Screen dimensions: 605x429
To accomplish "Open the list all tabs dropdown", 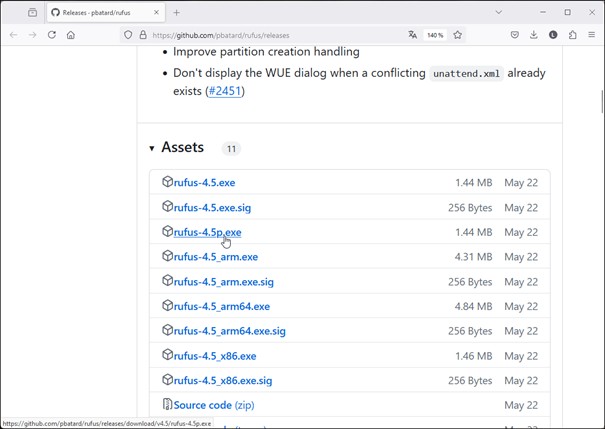I will click(498, 12).
